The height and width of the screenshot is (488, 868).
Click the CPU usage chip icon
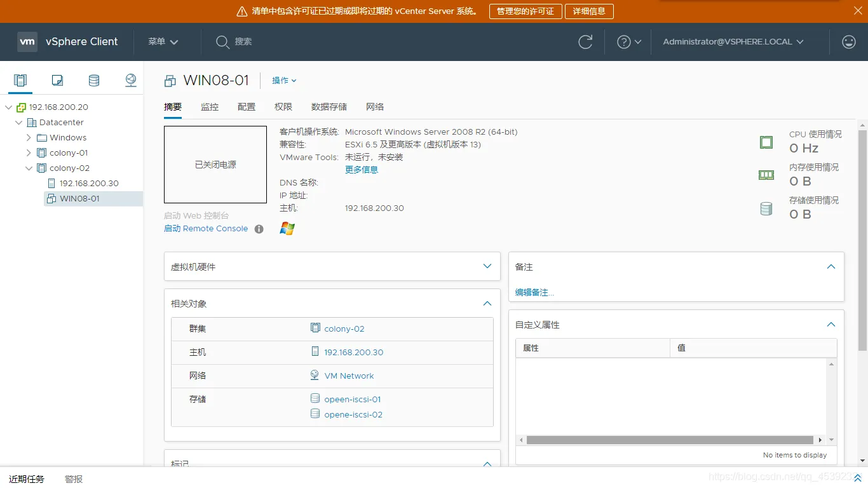pyautogui.click(x=766, y=142)
